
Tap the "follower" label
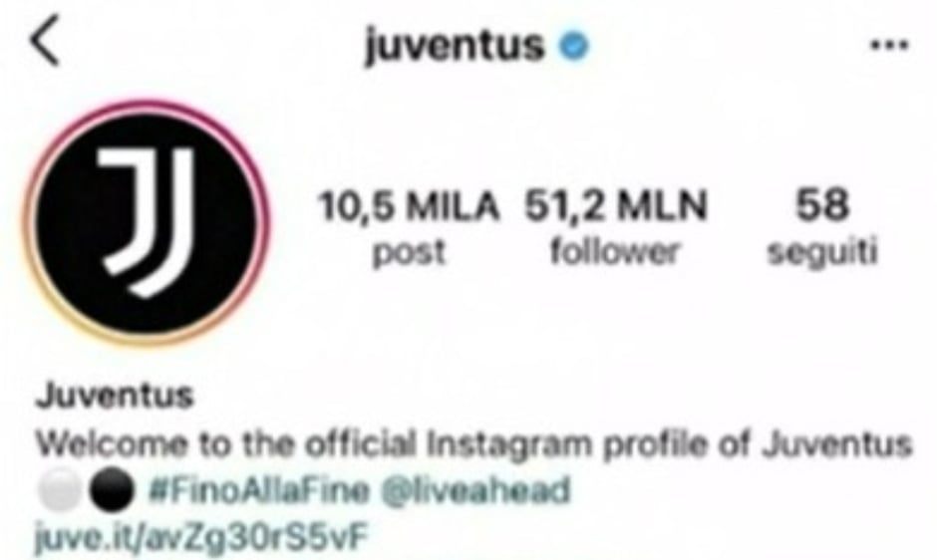[615, 251]
